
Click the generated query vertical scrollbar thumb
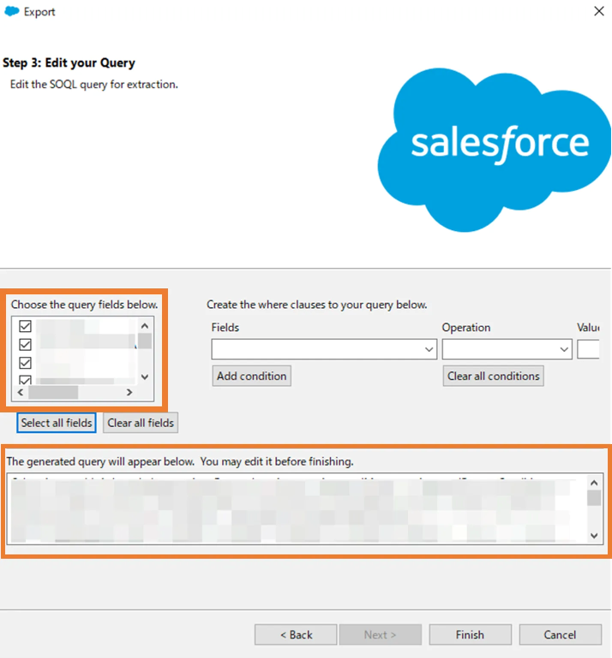pyautogui.click(x=594, y=498)
